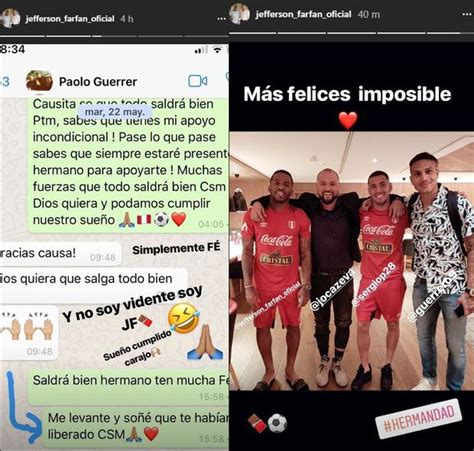Tap the @jocazeva mention tag
Screen dimensions: 474x451
coord(332,291)
